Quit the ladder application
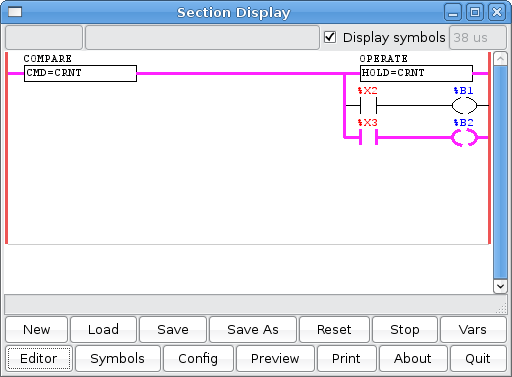Viewport: 512px width, 377px height. (478, 358)
